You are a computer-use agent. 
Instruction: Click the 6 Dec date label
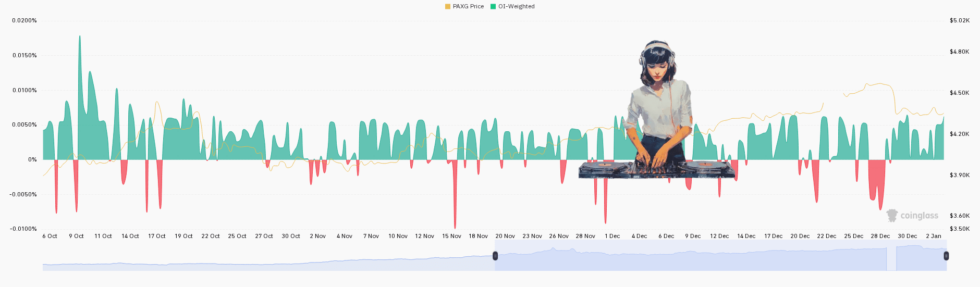pyautogui.click(x=666, y=236)
